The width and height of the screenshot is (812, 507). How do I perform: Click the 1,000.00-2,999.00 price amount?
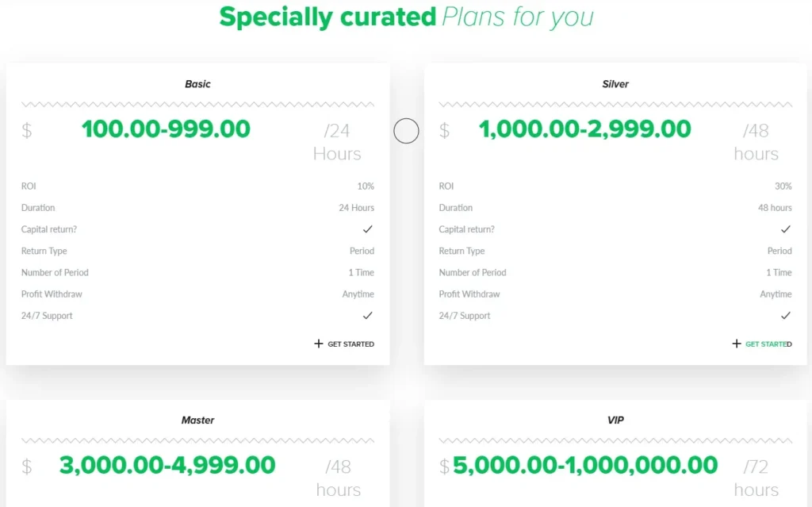(584, 129)
